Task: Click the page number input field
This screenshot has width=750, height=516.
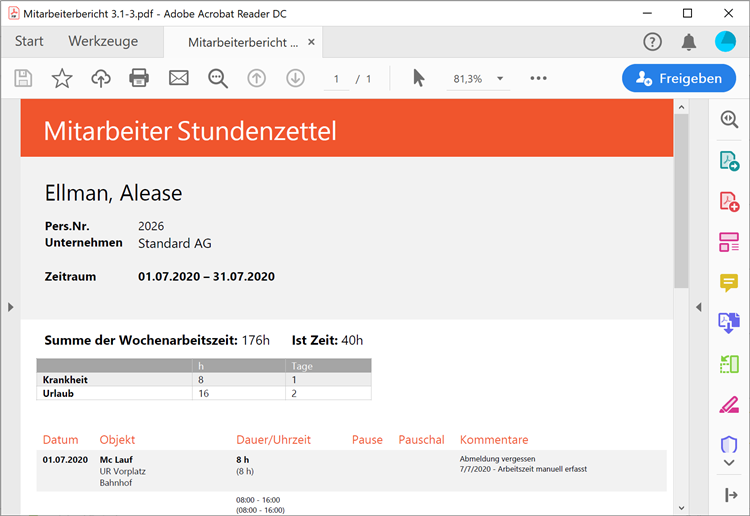Action: coord(336,78)
